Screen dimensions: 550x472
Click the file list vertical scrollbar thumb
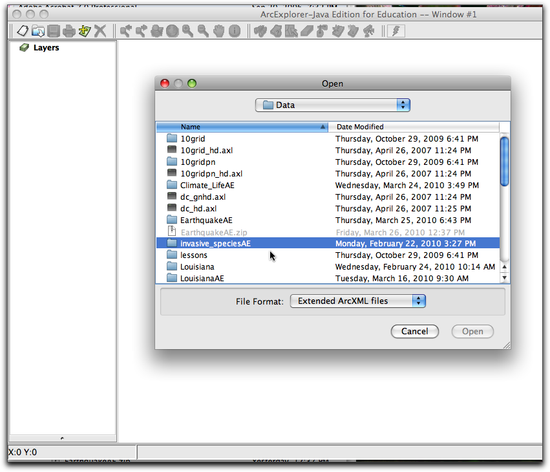click(504, 162)
